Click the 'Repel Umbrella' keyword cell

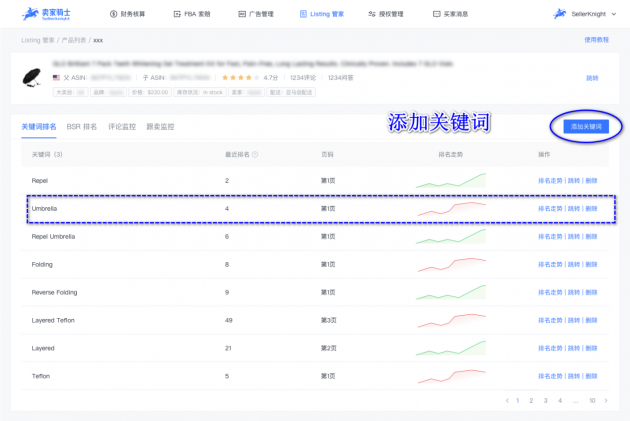pyautogui.click(x=53, y=237)
